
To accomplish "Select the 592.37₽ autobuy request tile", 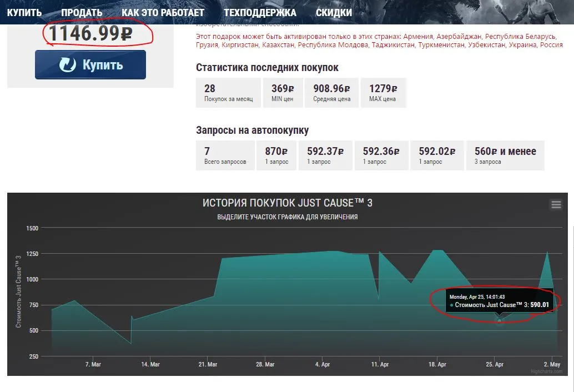I will click(x=325, y=155).
